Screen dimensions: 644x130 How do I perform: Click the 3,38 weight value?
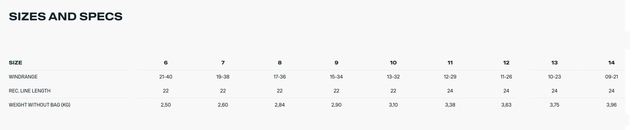[450, 105]
